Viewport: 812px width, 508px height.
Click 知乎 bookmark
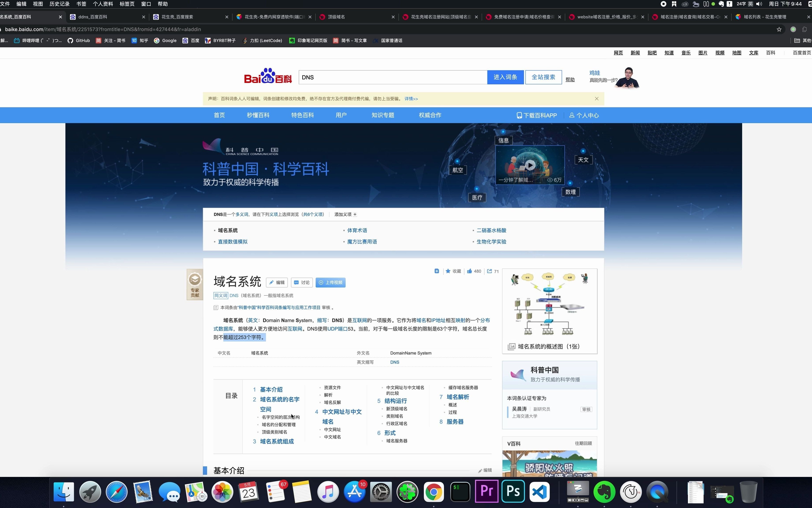click(140, 41)
